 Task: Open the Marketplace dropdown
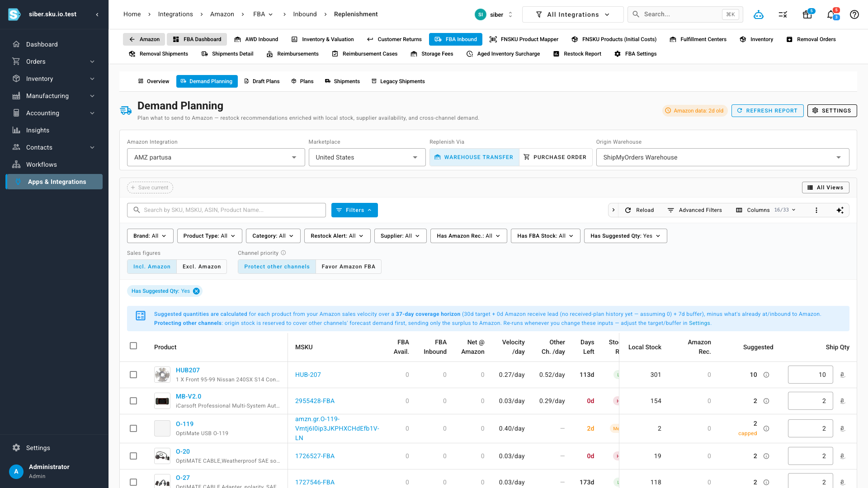[x=367, y=157]
